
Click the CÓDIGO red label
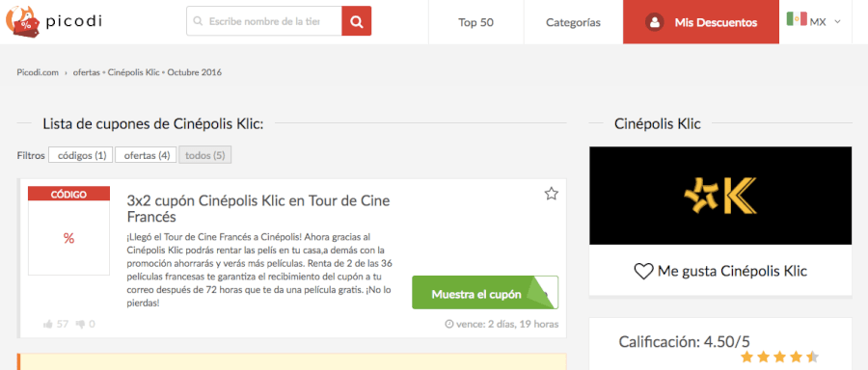pos(68,194)
